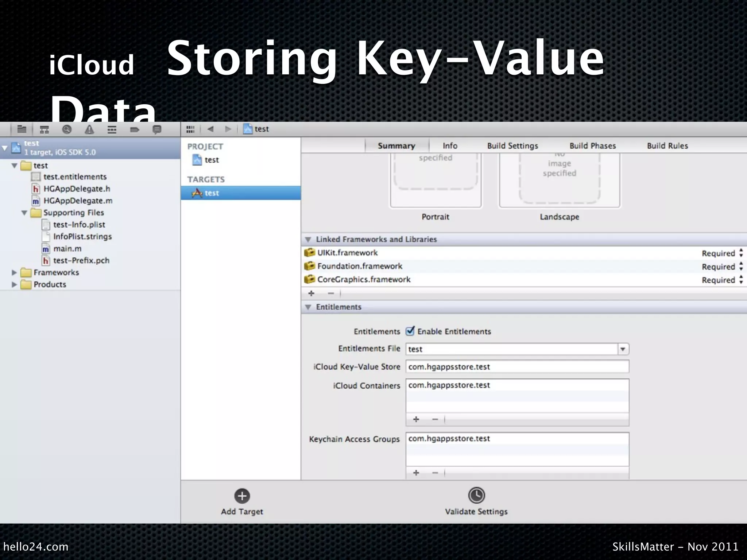Click the CoreGraphics.framework toolbox icon

point(309,279)
